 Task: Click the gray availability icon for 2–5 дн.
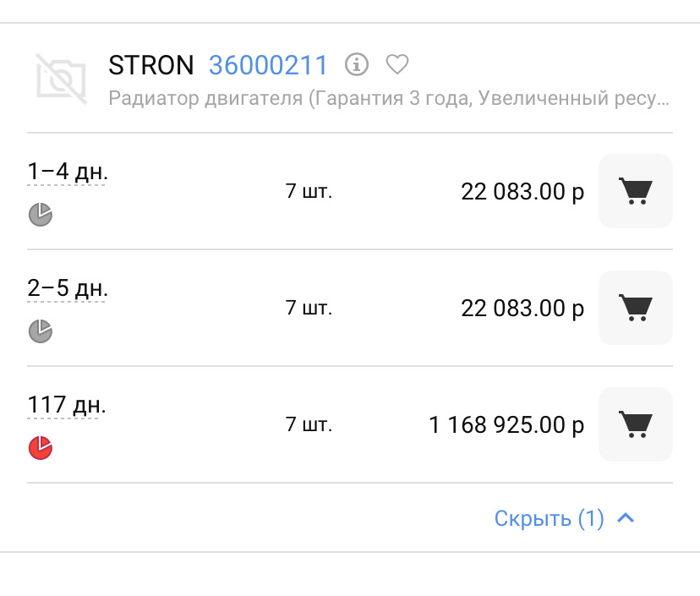pyautogui.click(x=40, y=331)
